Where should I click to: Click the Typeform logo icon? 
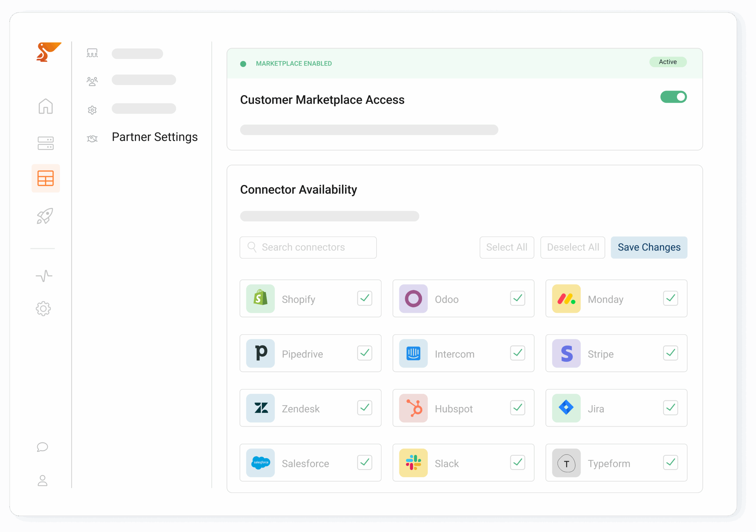pos(566,463)
